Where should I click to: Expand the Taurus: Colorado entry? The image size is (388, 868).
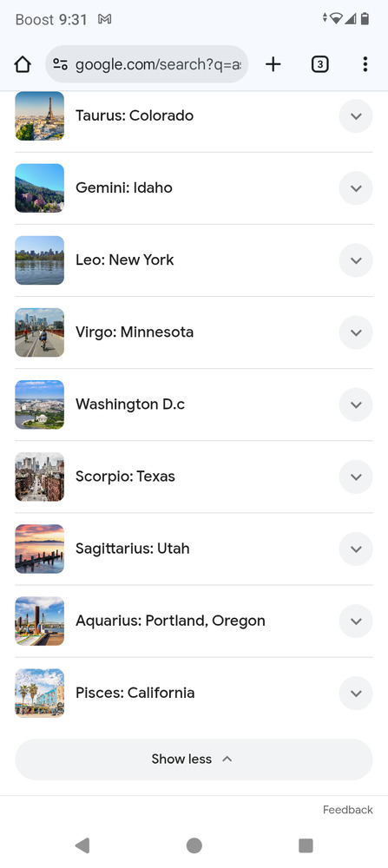coord(356,115)
